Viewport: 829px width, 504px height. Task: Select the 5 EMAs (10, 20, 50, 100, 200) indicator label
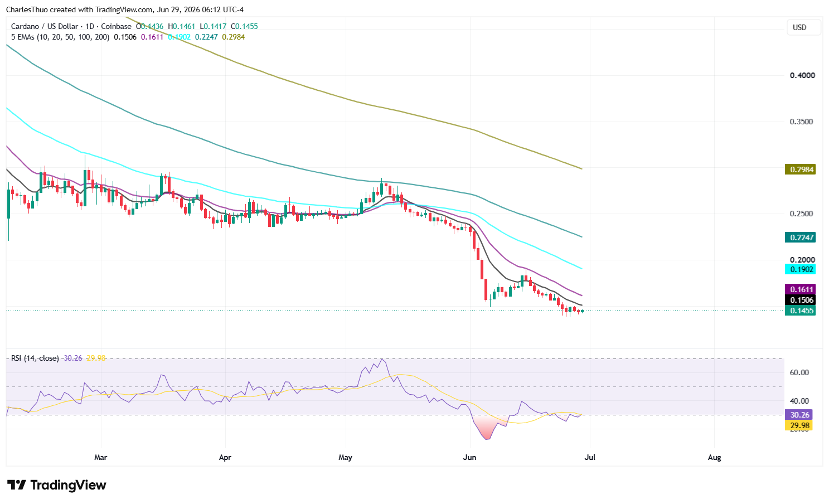(x=60, y=37)
